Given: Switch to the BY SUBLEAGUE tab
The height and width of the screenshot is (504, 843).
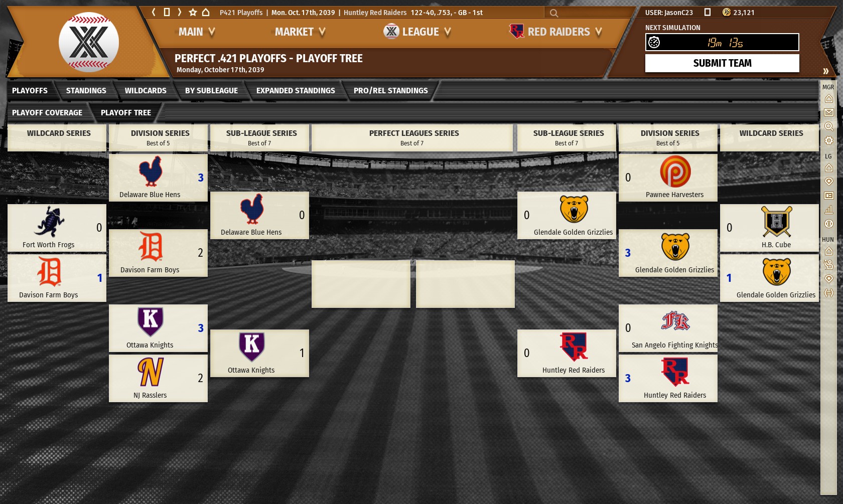Looking at the screenshot, I should click(211, 91).
